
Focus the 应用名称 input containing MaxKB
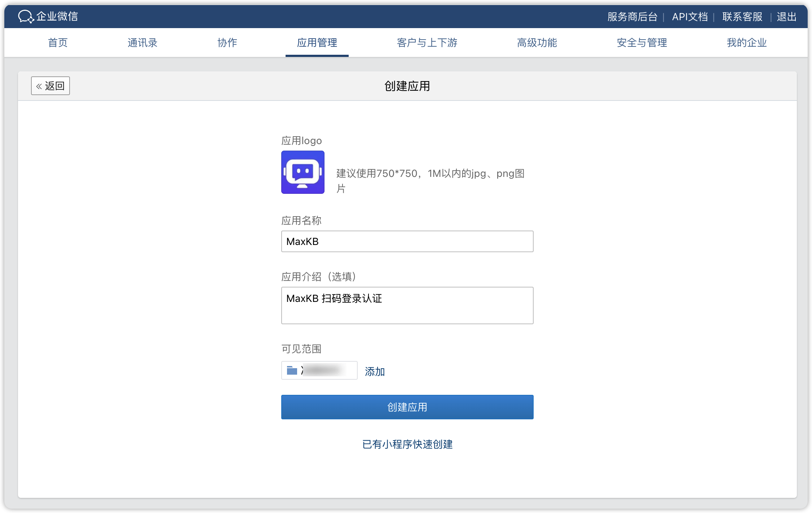click(407, 241)
